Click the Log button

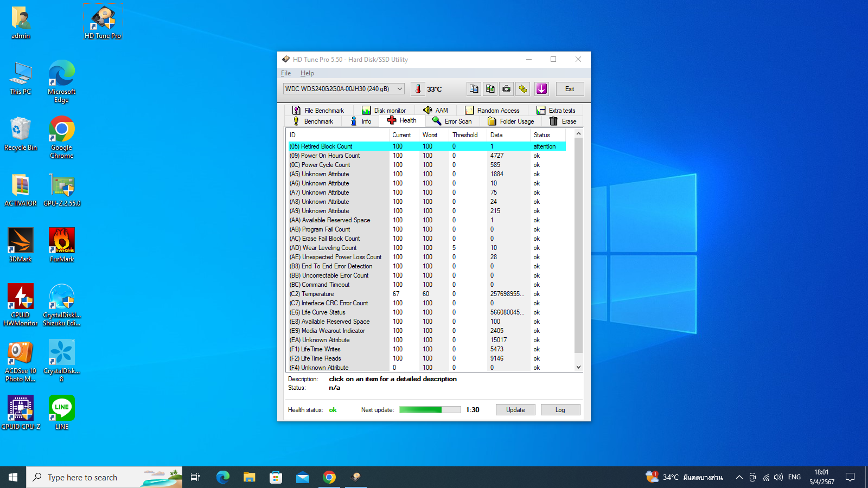tap(560, 410)
